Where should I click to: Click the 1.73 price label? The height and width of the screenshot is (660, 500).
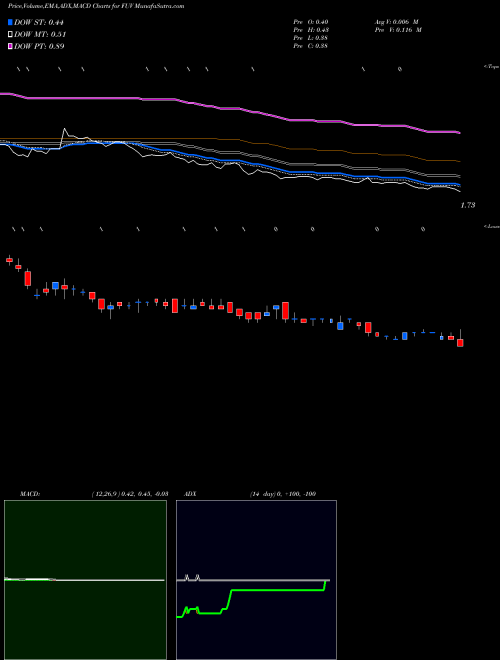click(468, 205)
